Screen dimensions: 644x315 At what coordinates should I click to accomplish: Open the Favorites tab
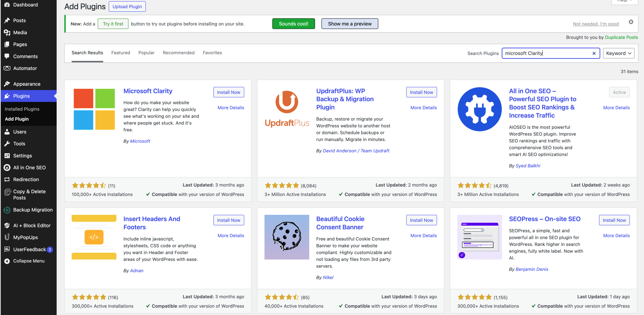point(212,52)
